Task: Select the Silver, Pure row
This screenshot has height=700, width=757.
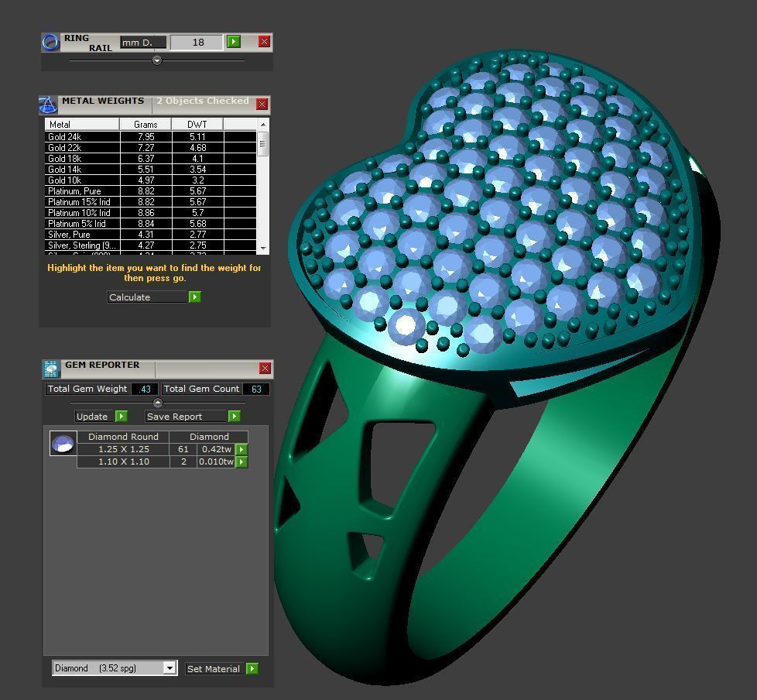Action: (151, 235)
